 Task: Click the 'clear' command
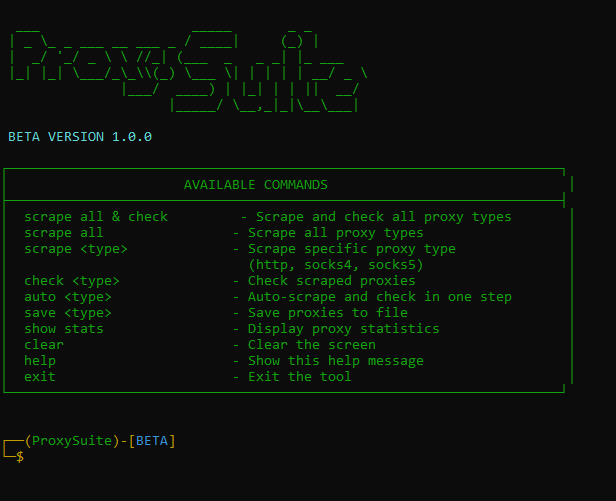[44, 345]
